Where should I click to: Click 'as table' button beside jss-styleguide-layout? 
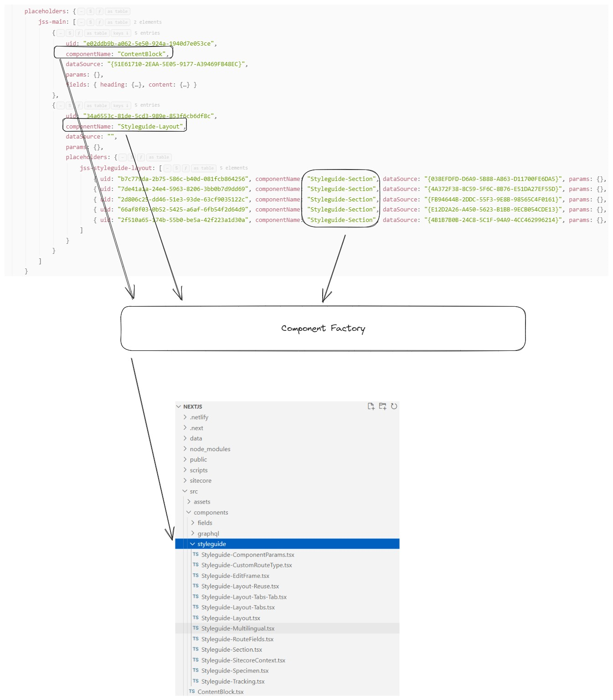pos(203,168)
